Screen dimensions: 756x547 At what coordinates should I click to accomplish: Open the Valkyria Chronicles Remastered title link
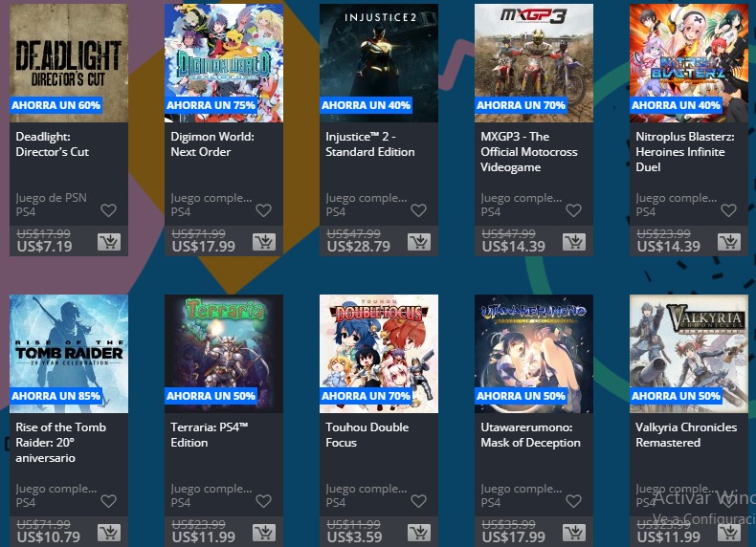pyautogui.click(x=686, y=435)
